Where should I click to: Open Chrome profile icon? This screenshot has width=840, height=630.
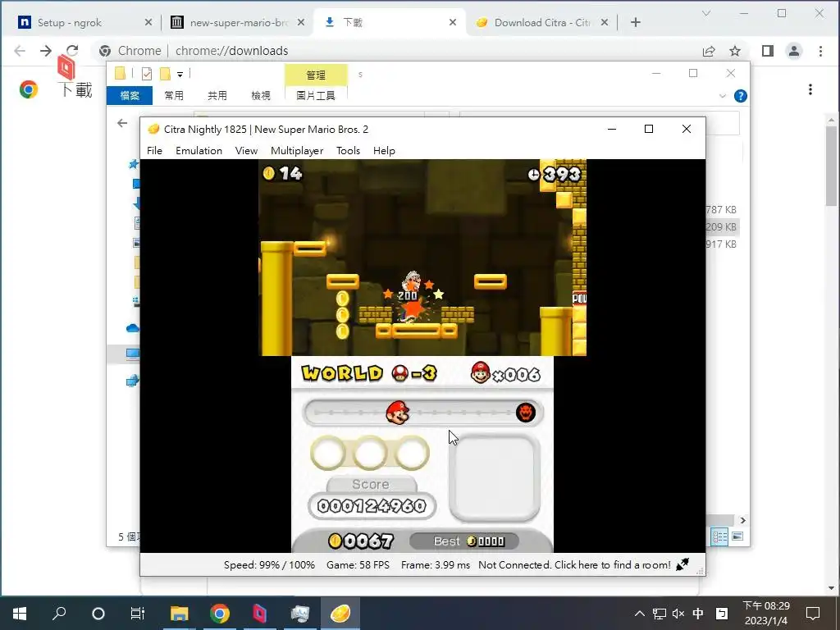[794, 51]
